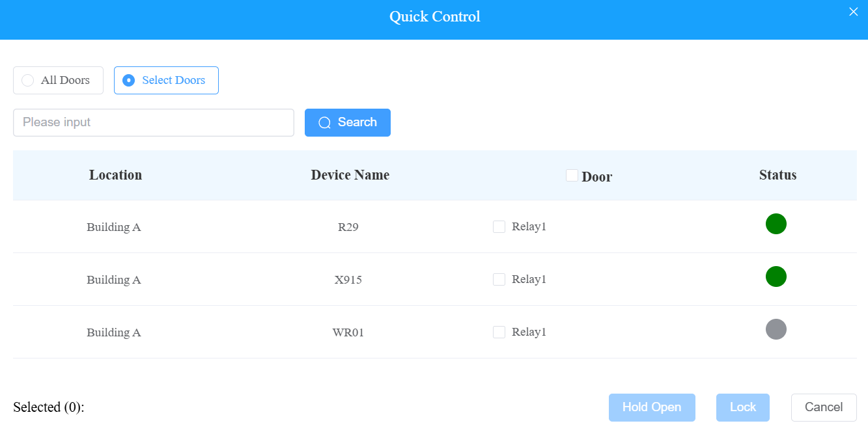
Task: Tick the Relay1 checkbox for R29
Action: [x=499, y=226]
